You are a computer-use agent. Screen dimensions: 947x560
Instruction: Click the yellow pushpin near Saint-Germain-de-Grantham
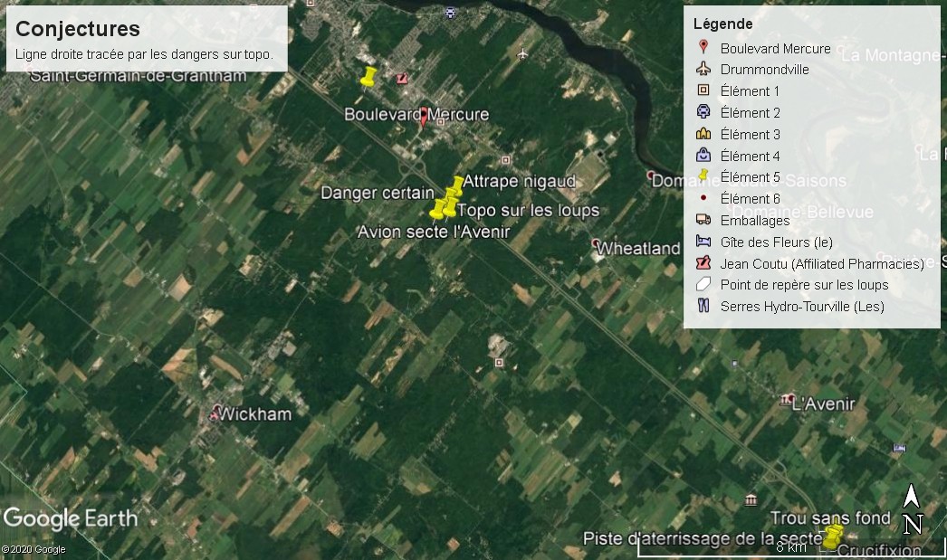(368, 78)
